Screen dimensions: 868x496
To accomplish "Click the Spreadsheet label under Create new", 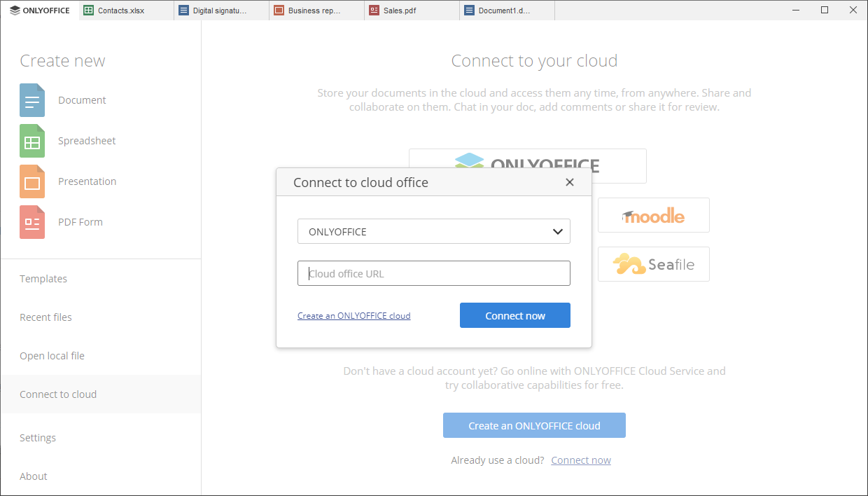I will (x=87, y=141).
